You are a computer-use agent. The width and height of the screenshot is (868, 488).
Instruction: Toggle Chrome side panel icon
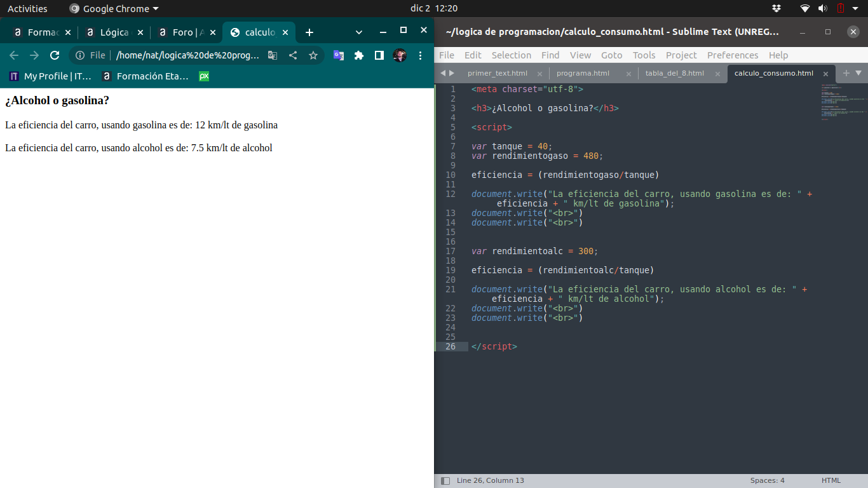[379, 55]
